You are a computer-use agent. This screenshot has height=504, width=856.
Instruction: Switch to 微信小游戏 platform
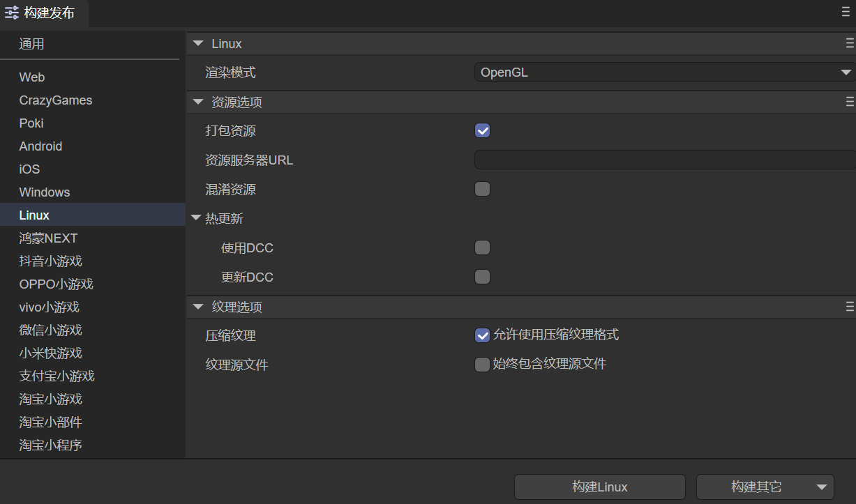50,330
